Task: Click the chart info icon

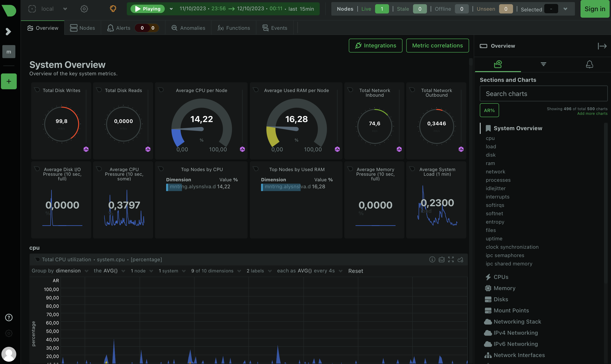Action: click(432, 259)
